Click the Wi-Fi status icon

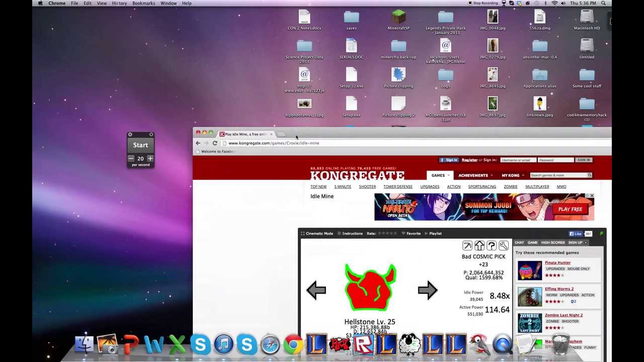pyautogui.click(x=554, y=3)
